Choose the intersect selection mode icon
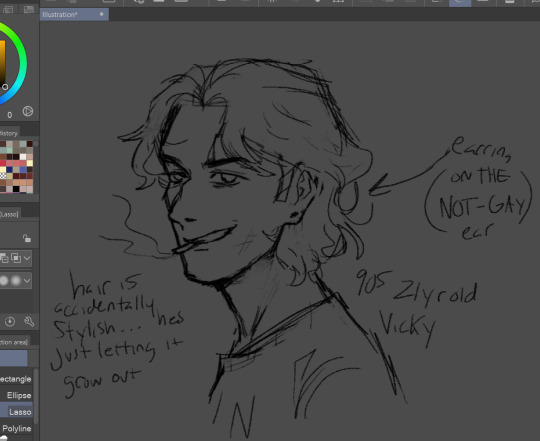Image resolution: width=540 pixels, height=441 pixels. click(x=16, y=258)
